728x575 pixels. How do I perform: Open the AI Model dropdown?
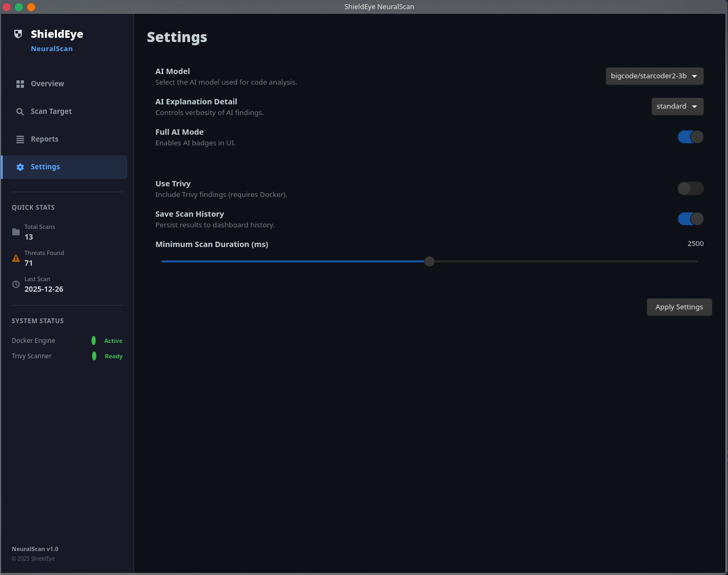point(655,76)
